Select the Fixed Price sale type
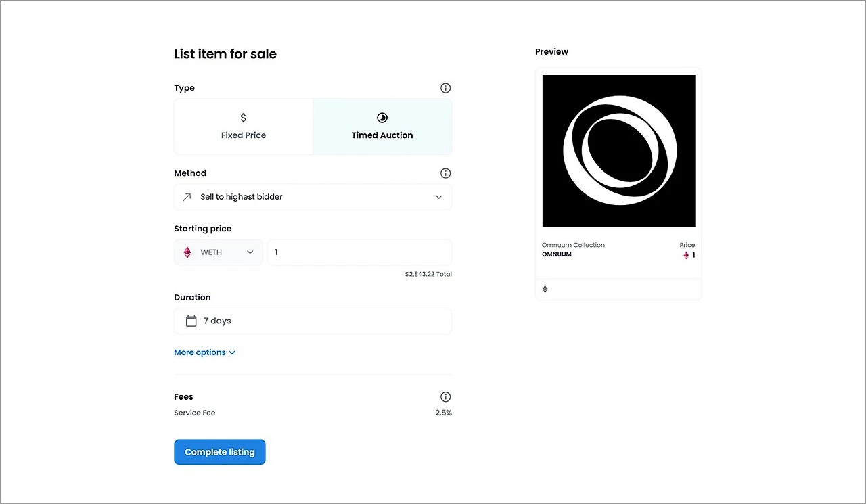The width and height of the screenshot is (866, 504). (244, 127)
